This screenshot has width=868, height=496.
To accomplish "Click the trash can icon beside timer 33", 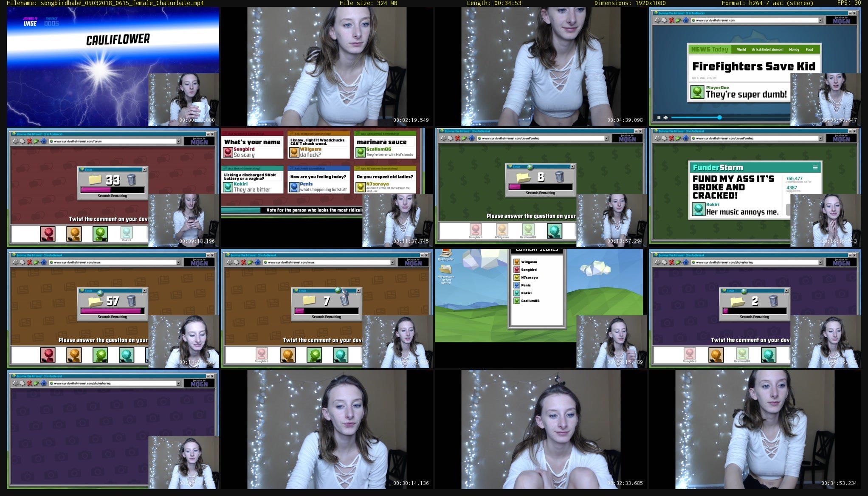I will [132, 180].
